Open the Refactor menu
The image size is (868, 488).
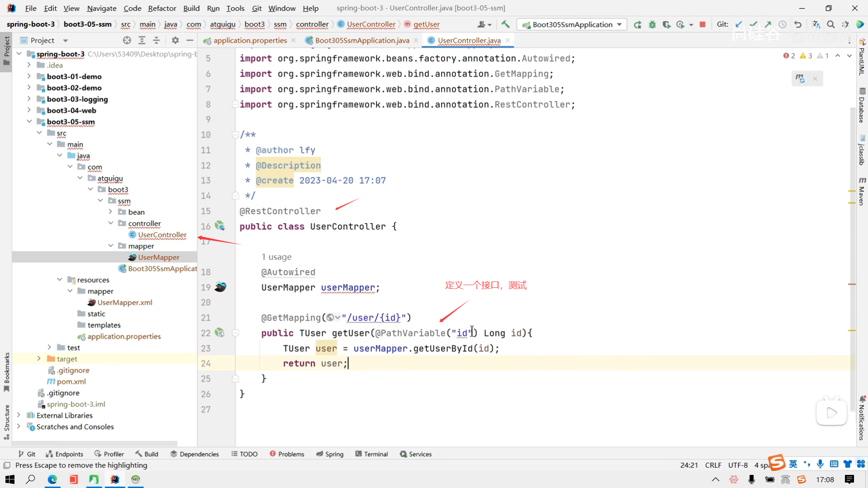pyautogui.click(x=162, y=8)
